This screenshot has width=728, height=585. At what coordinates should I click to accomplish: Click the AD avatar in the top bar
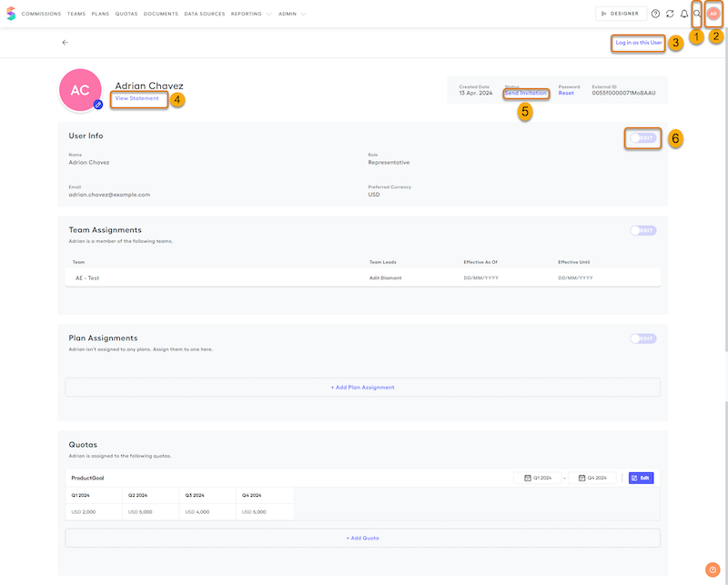[713, 14]
